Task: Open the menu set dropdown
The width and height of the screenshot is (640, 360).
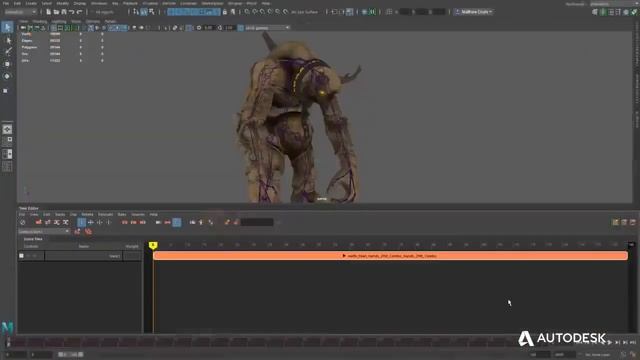Action: [20, 12]
